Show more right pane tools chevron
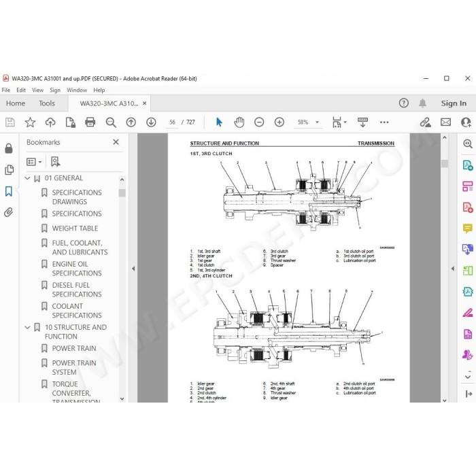 click(x=468, y=377)
